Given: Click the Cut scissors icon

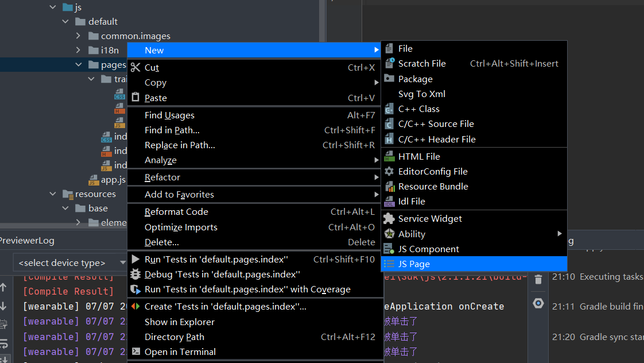Looking at the screenshot, I should tap(135, 67).
